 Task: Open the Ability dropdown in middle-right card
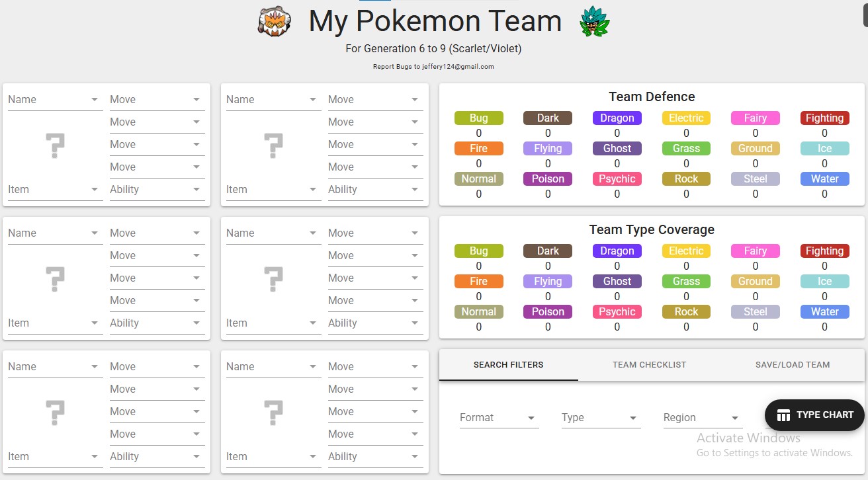(375, 323)
